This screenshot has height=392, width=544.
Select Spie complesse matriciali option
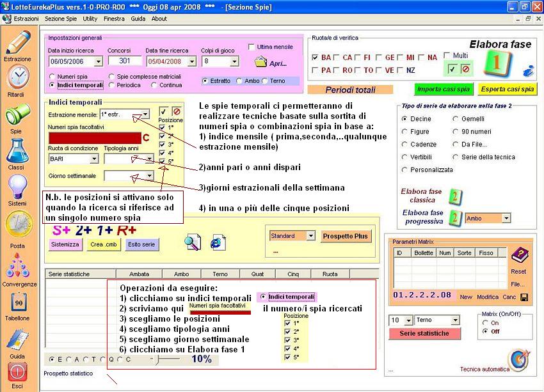point(111,76)
